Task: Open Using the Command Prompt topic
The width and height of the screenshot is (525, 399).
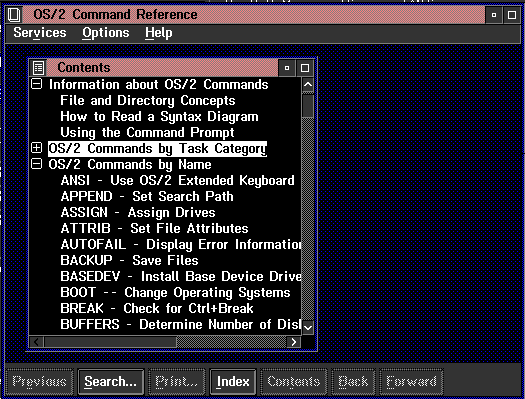Action: (x=147, y=133)
